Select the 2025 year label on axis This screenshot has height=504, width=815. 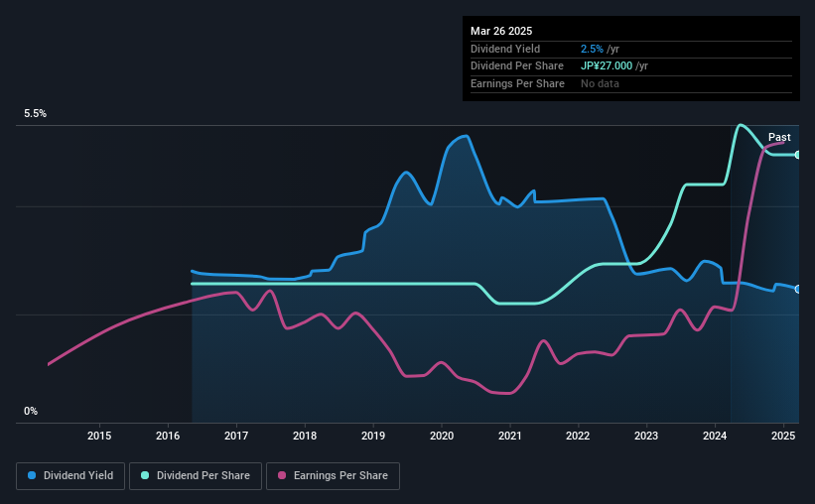click(x=783, y=436)
